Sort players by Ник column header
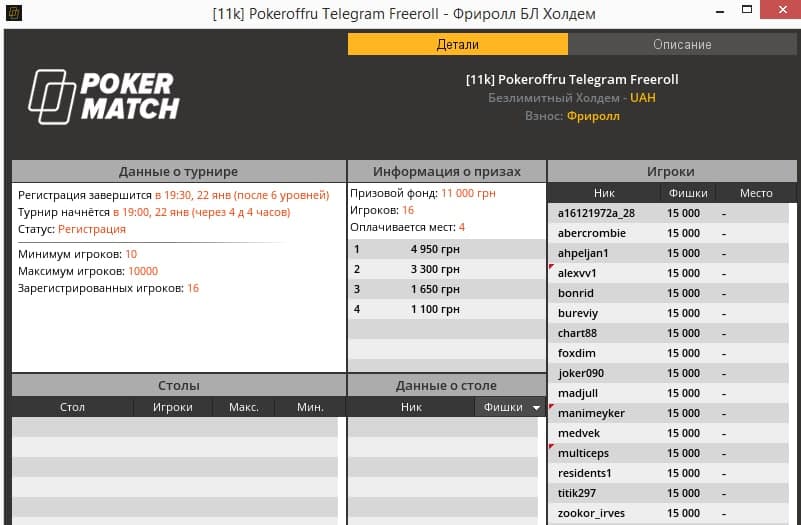801x525 pixels. coord(604,193)
